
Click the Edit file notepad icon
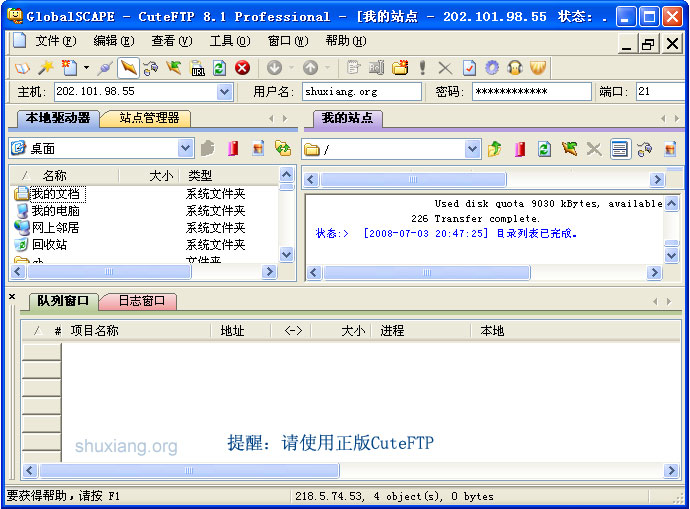pos(353,68)
